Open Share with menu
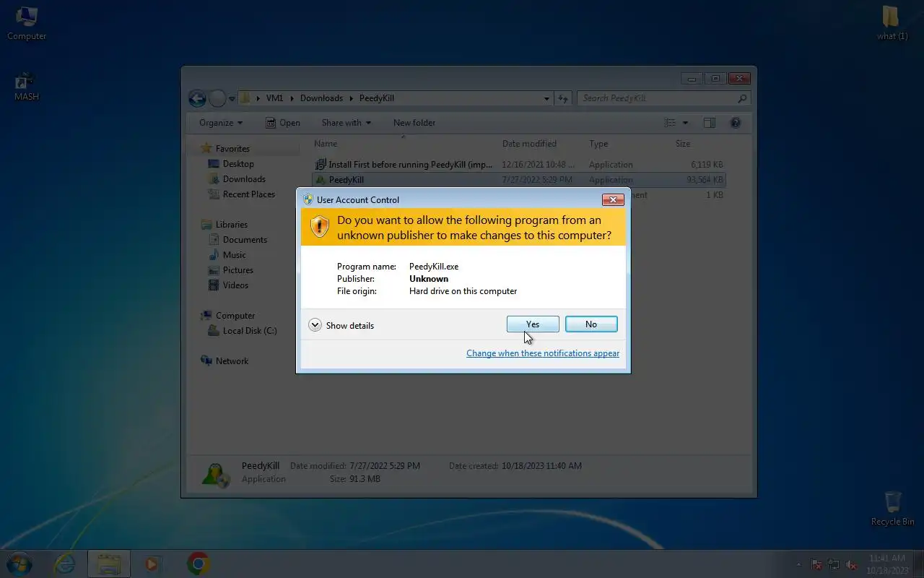 (x=346, y=123)
